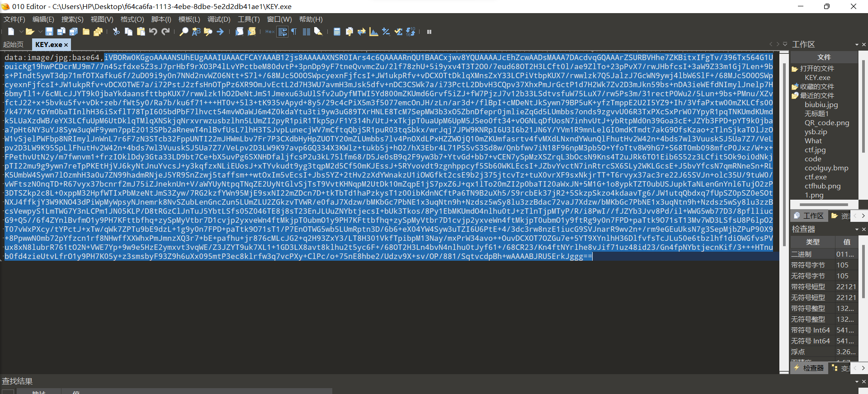Toggle the word wrap button
The height and width of the screenshot is (394, 868).
coord(283,32)
